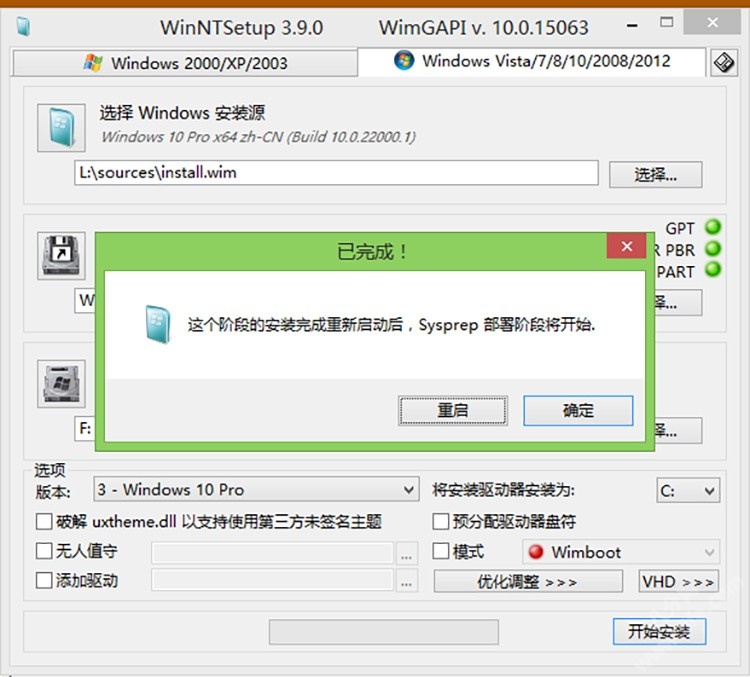Click the L:\sources\install.wim path field
The width and height of the screenshot is (750, 677).
pos(336,172)
